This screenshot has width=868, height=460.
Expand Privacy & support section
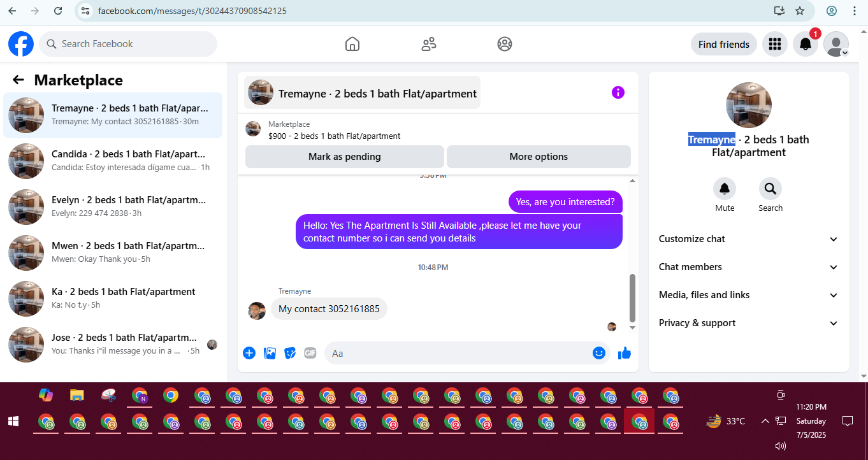pyautogui.click(x=749, y=323)
